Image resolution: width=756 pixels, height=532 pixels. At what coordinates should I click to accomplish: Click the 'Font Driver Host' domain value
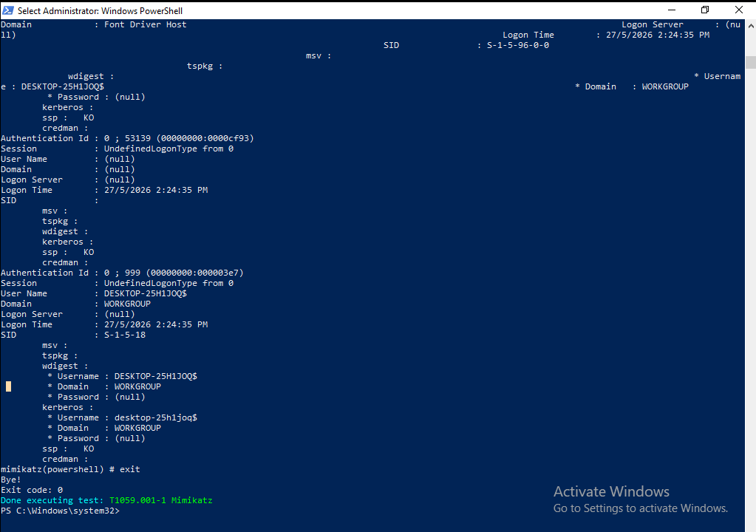pos(145,24)
